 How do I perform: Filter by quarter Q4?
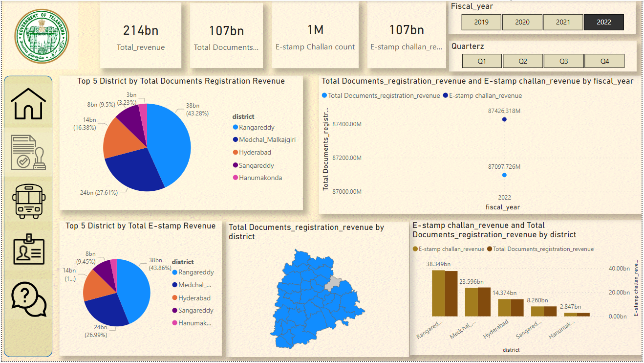click(604, 61)
